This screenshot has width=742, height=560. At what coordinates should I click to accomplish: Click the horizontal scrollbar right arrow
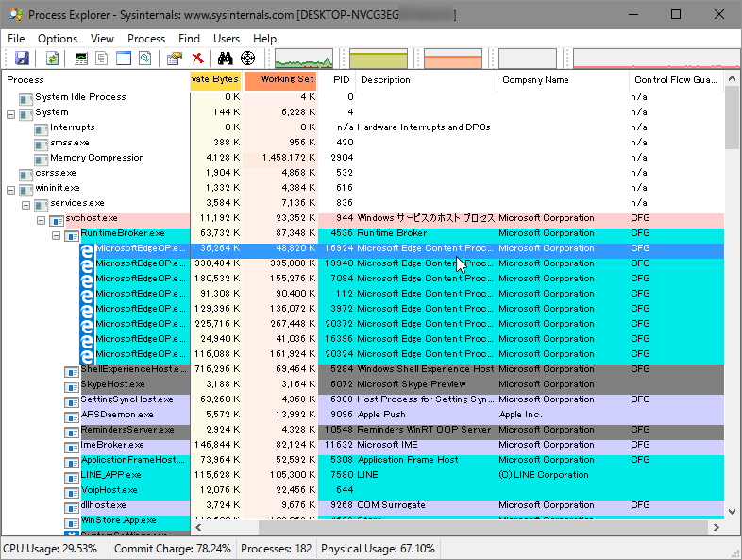(717, 527)
